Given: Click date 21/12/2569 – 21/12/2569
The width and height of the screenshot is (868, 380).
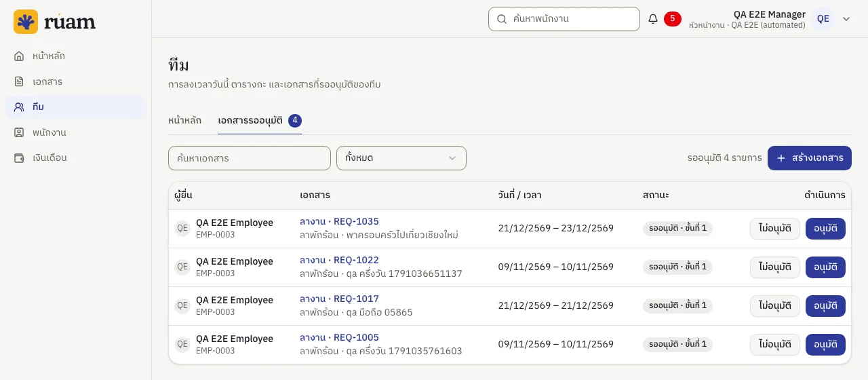Looking at the screenshot, I should tap(555, 306).
